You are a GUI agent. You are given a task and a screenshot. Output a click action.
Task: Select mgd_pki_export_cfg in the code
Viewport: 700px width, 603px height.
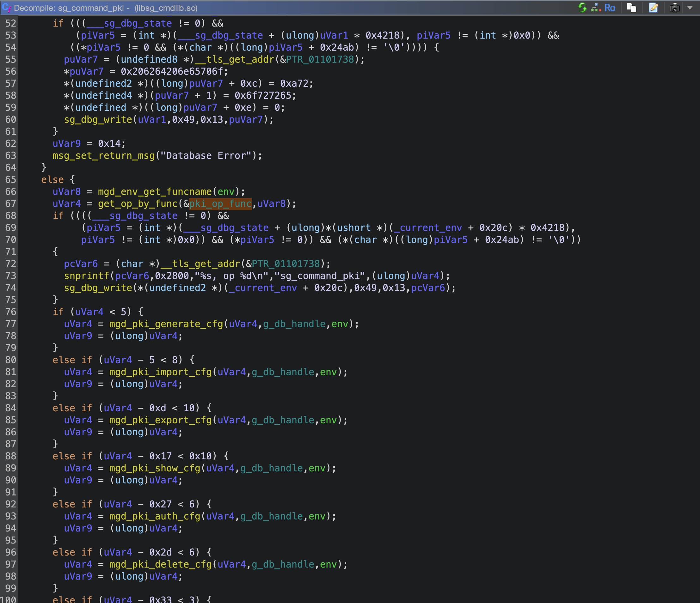[x=160, y=420]
